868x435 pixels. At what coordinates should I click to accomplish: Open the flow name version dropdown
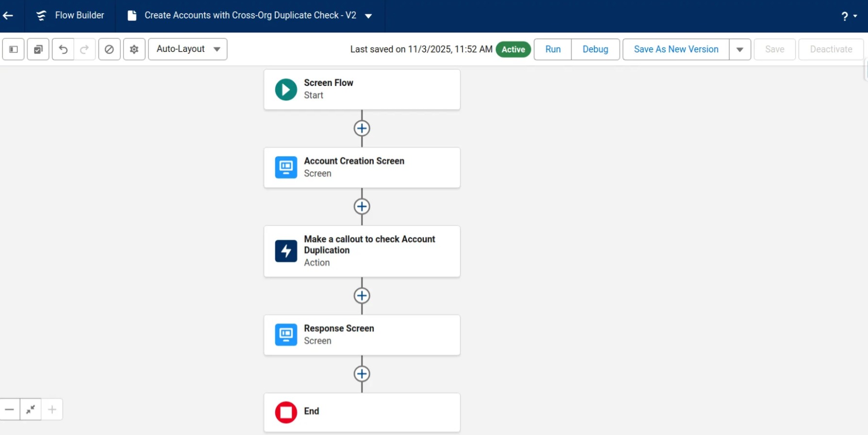point(368,16)
